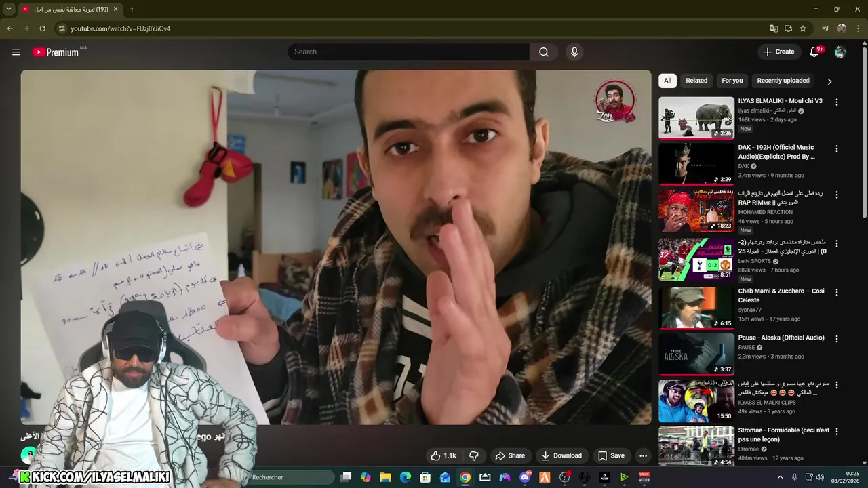This screenshot has height=488, width=868.
Task: Open Chrome profile avatar
Action: (x=842, y=28)
